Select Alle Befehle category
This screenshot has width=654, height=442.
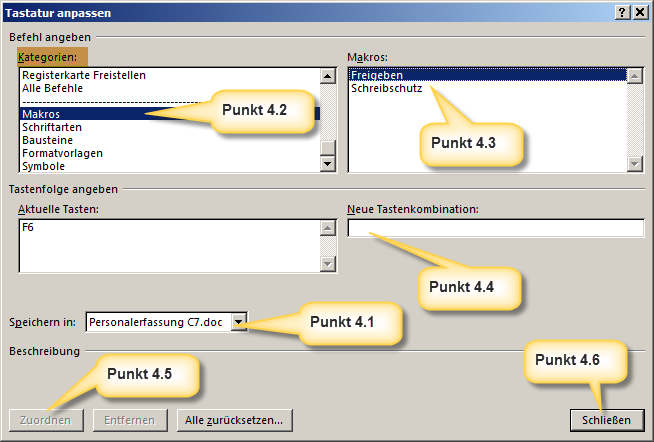[x=52, y=88]
